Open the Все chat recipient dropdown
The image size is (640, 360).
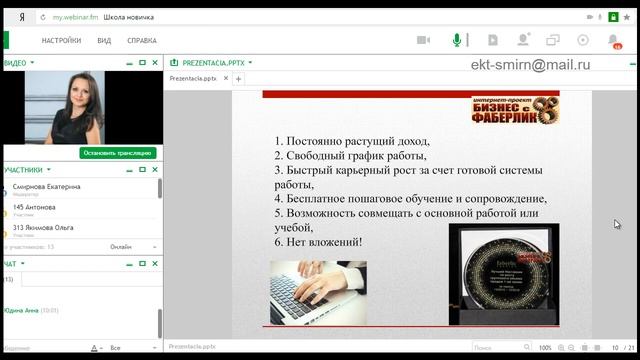pyautogui.click(x=133, y=348)
